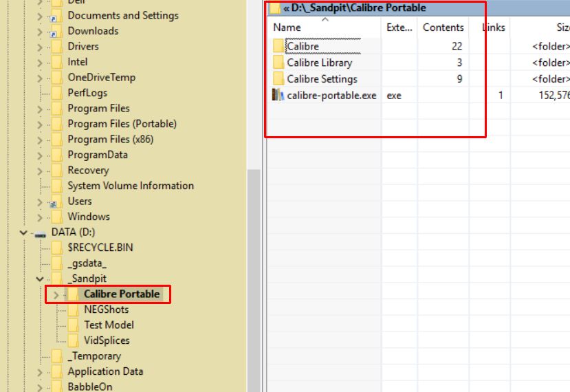Expand the Calibre Portable tree chevron
Screen dimensions: 570x392
point(56,295)
